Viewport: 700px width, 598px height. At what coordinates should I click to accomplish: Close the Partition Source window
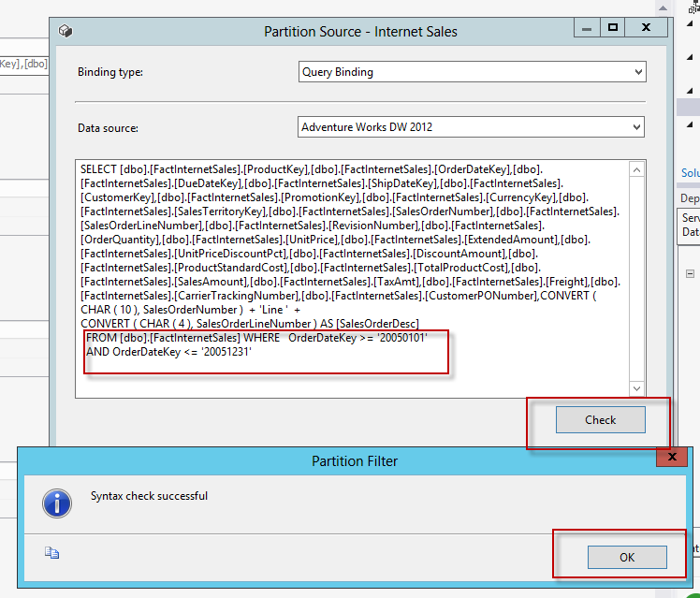click(x=646, y=27)
